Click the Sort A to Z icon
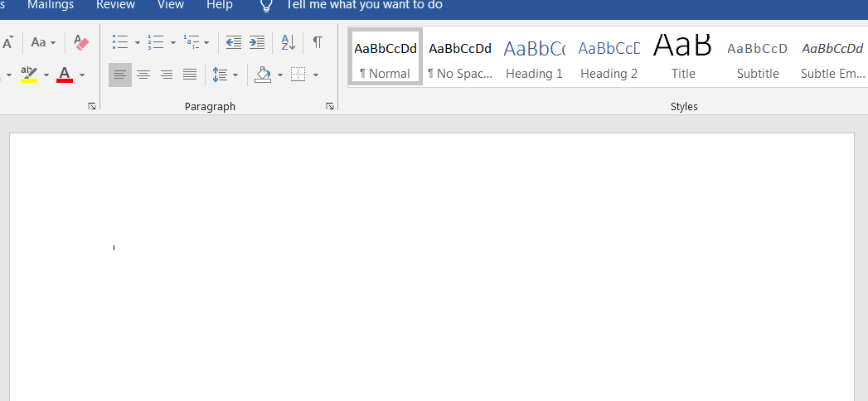Viewport: 868px width, 401px height. point(288,42)
